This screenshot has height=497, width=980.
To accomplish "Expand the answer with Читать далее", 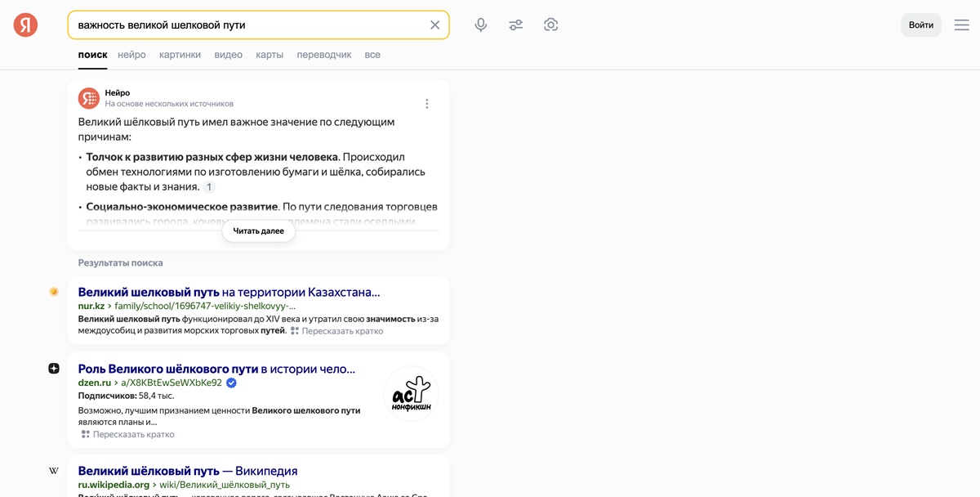I will pyautogui.click(x=258, y=231).
